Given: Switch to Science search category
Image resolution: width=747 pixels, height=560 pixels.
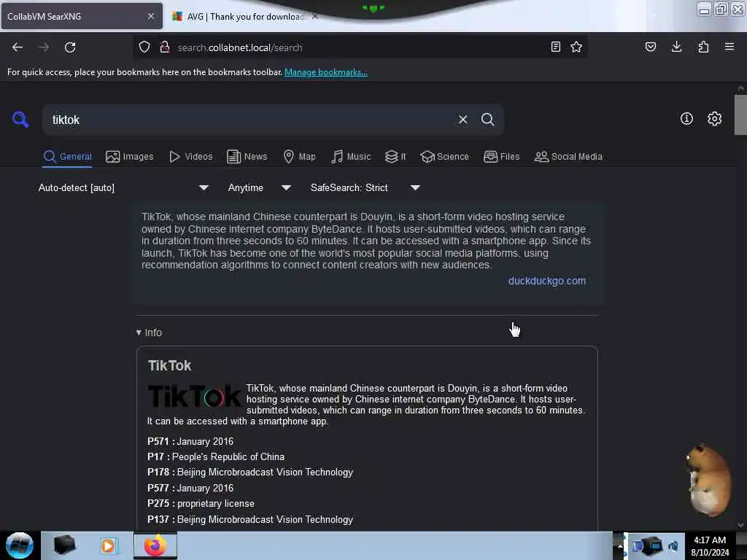Looking at the screenshot, I should click(x=444, y=157).
